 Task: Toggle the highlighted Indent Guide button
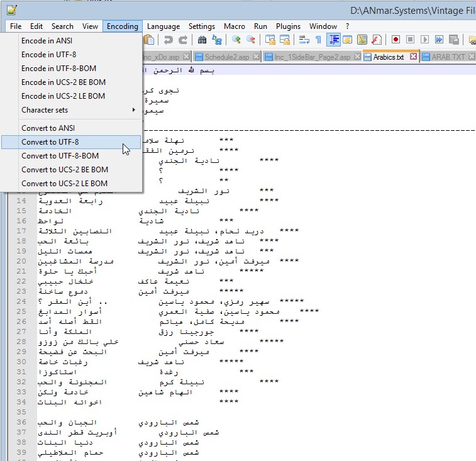coord(333,40)
